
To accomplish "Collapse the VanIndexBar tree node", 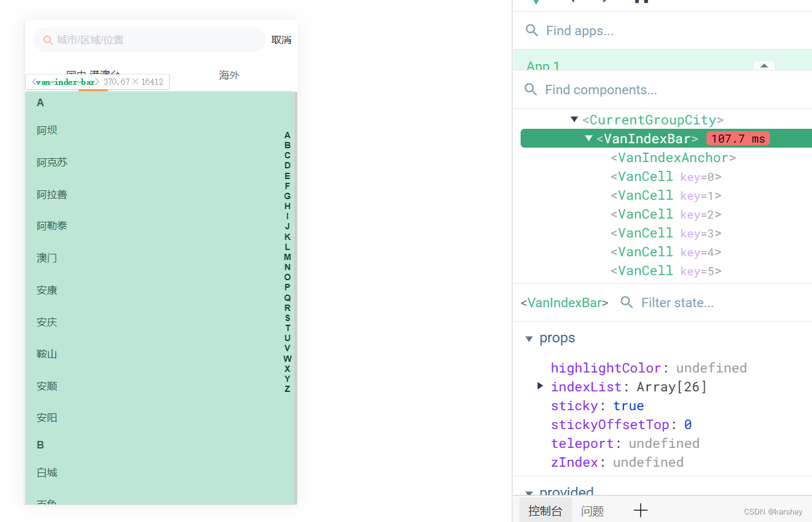I will click(x=588, y=138).
